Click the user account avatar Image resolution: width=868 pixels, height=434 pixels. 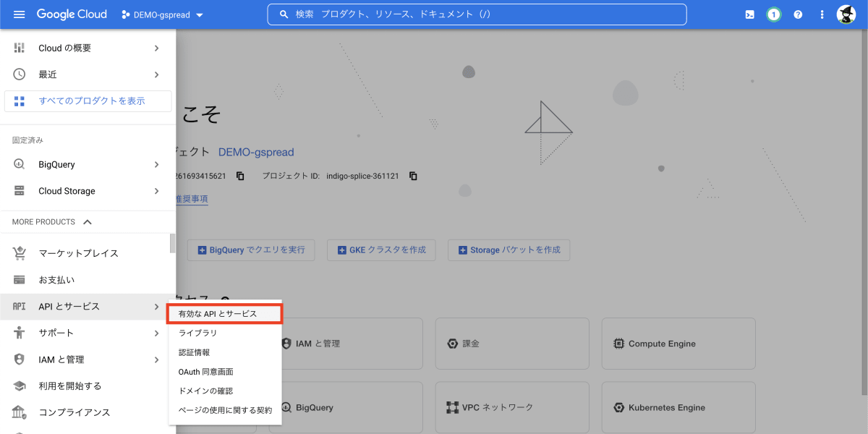[x=846, y=14]
